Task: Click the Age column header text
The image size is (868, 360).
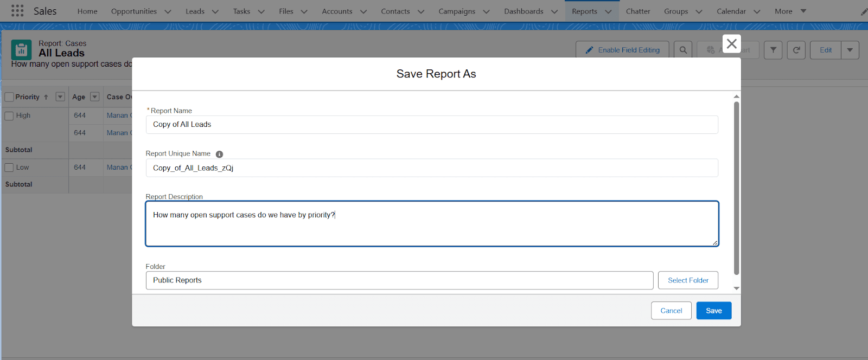Action: point(79,97)
